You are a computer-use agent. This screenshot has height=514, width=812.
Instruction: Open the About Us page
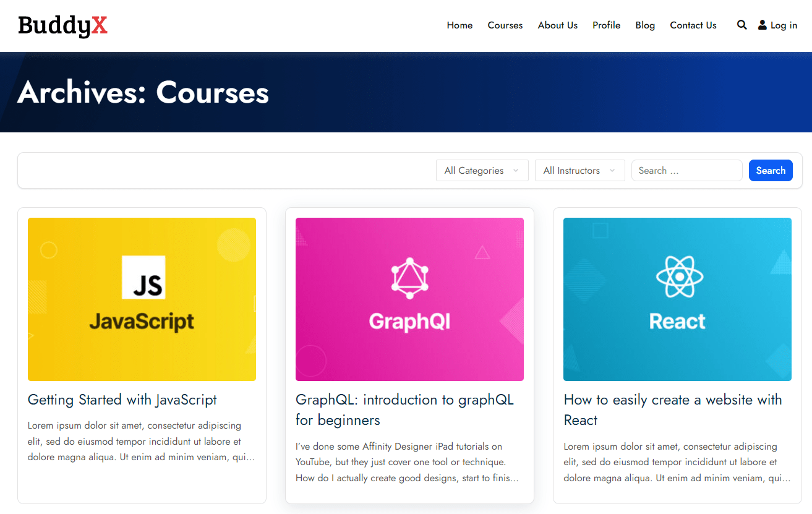pos(557,25)
